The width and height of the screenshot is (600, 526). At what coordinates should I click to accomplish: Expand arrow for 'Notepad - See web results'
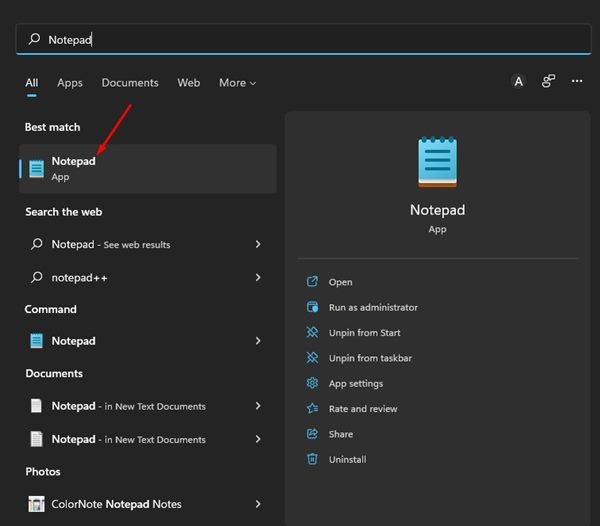coord(258,244)
